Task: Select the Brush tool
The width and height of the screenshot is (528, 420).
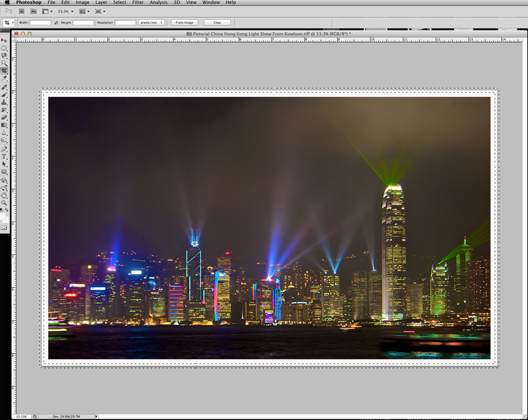Action: (4, 95)
